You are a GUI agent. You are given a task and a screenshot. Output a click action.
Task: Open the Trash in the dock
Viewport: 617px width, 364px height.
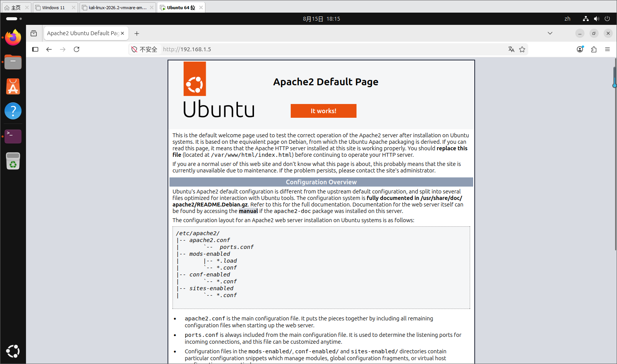[x=13, y=161]
